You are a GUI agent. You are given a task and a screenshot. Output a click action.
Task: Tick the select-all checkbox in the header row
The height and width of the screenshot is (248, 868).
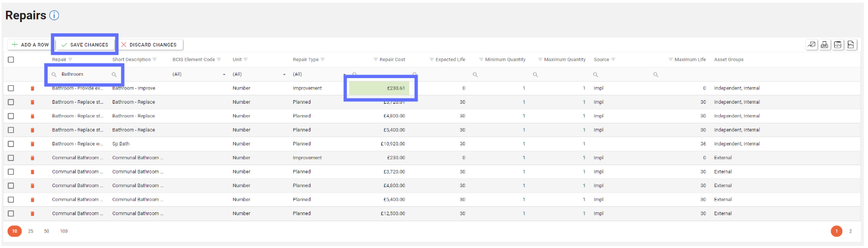click(11, 60)
